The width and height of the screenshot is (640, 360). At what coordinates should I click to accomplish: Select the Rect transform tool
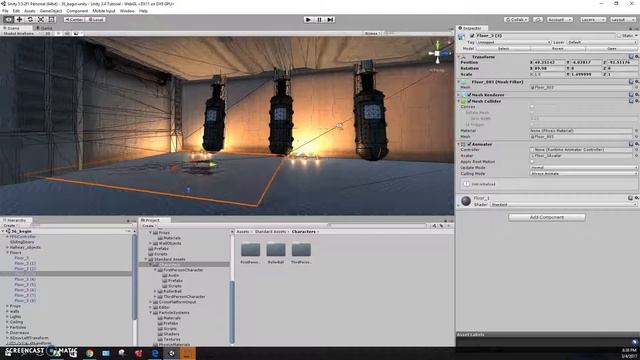51,20
